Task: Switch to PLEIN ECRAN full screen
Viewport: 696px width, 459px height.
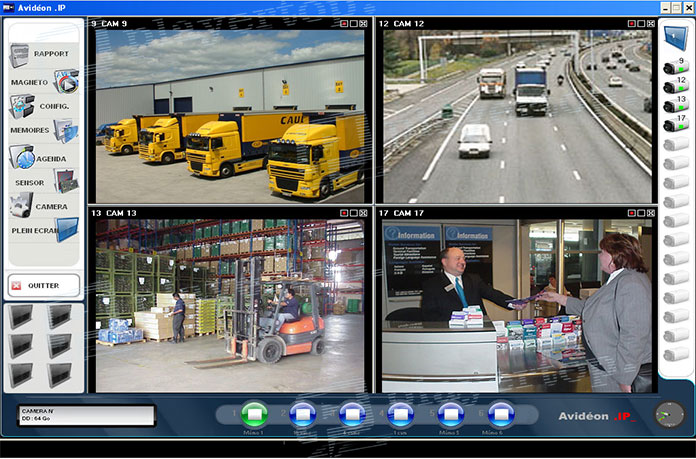Action: tap(43, 230)
